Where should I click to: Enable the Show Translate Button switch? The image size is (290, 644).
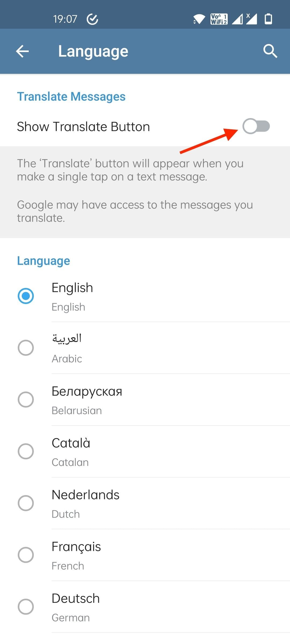tap(256, 126)
